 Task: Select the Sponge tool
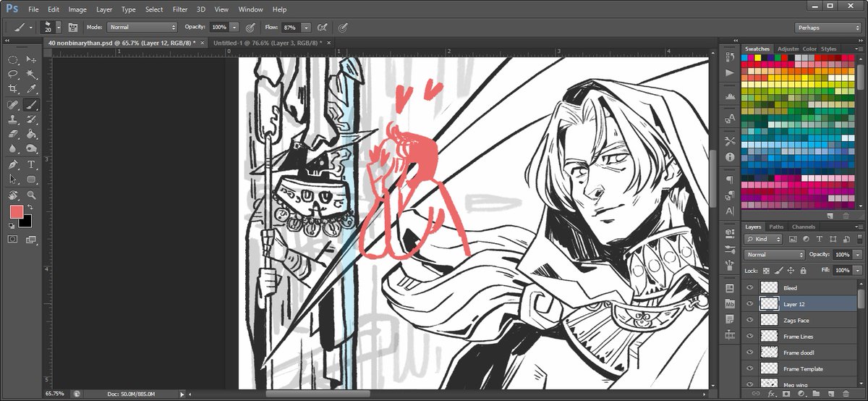(31, 148)
